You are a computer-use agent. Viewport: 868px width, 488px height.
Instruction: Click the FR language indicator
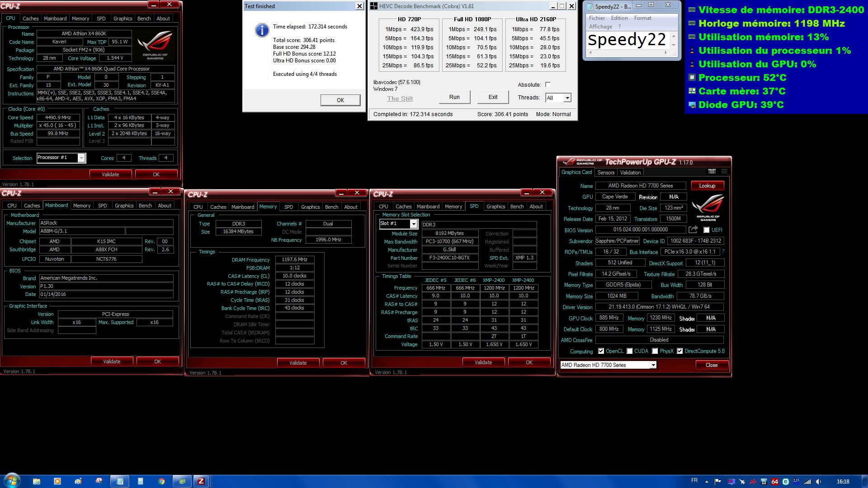(694, 480)
